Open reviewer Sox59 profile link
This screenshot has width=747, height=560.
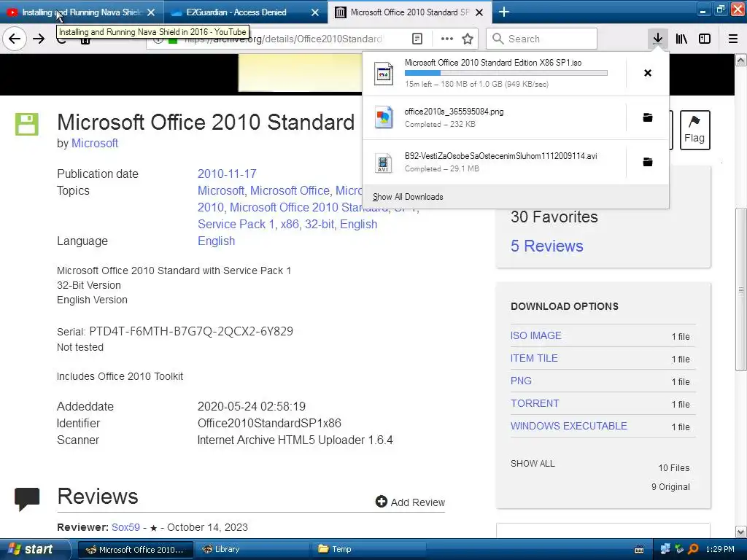point(125,527)
